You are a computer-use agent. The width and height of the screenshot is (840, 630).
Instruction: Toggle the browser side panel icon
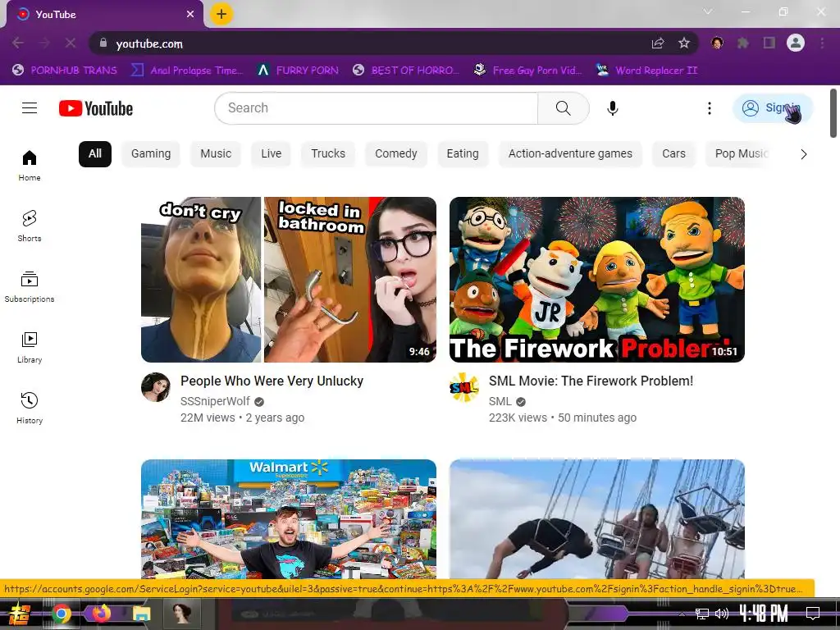[769, 43]
